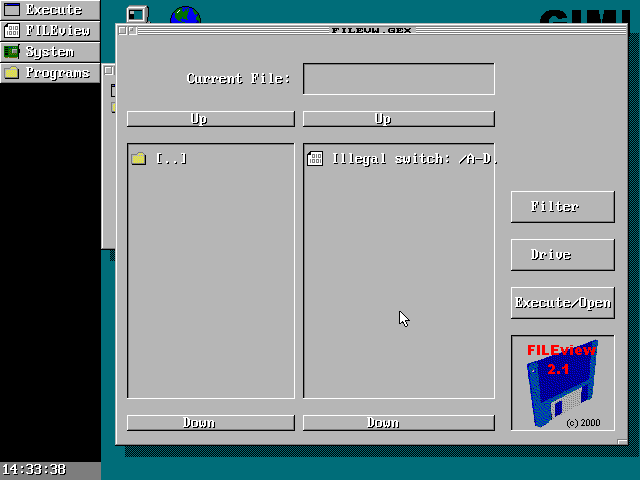Click the FILEview 2.1 floppy disk logo

coord(562,382)
